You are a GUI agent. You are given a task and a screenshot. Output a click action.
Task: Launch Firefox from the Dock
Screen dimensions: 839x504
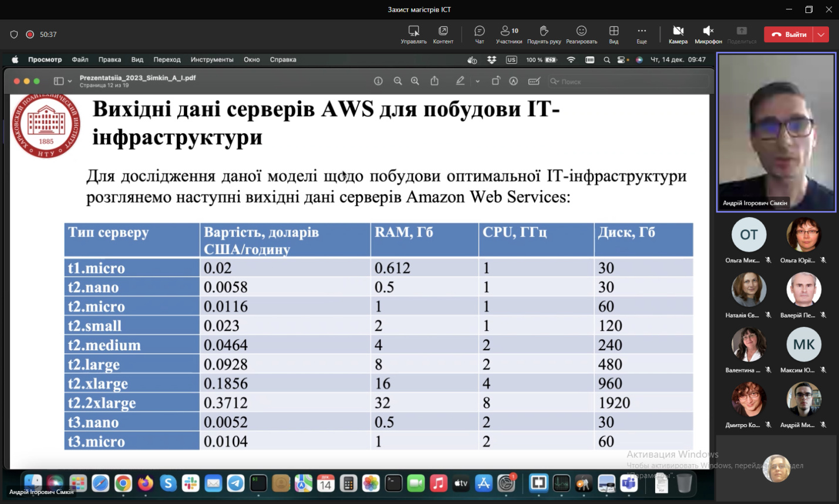146,483
